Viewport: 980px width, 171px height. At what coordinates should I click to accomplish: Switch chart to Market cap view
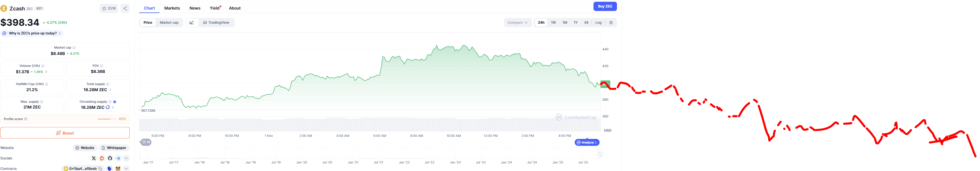169,23
